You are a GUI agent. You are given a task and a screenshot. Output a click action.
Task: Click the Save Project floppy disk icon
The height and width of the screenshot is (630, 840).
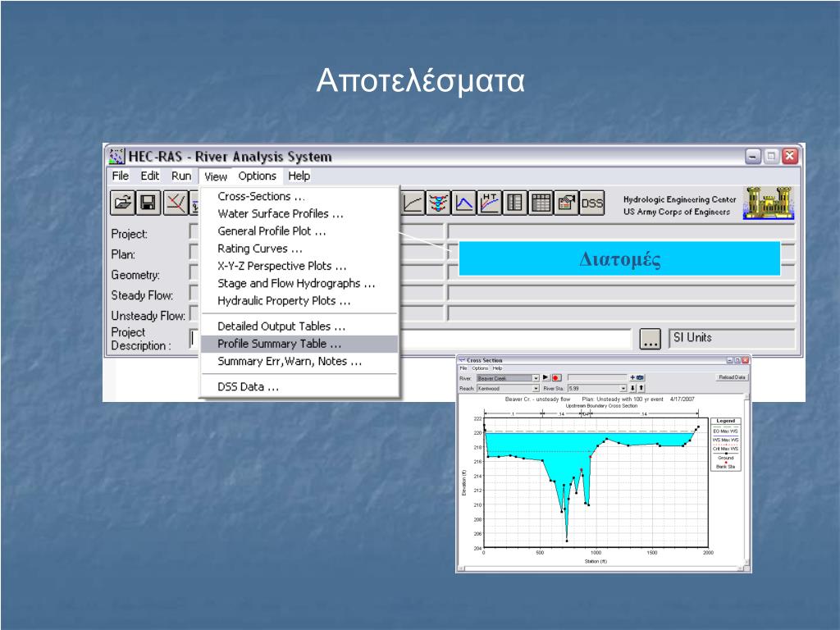(148, 203)
